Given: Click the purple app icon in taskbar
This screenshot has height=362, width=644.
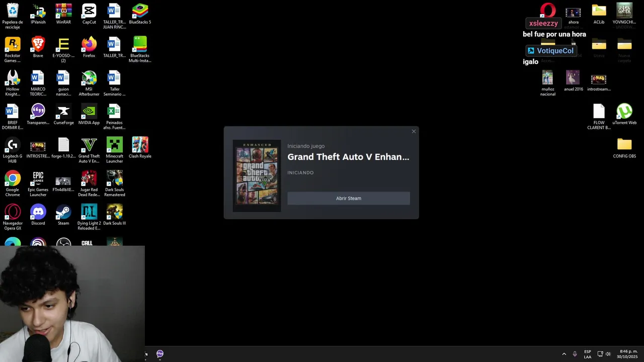Looking at the screenshot, I should (x=160, y=354).
